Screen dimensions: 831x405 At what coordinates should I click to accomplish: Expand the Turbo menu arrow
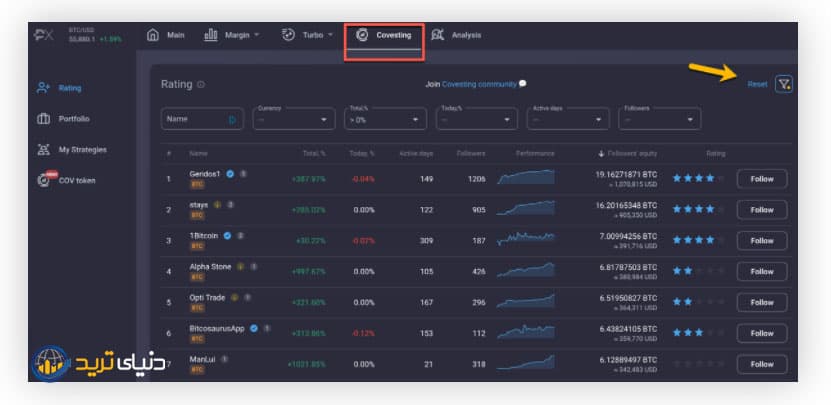click(x=330, y=35)
